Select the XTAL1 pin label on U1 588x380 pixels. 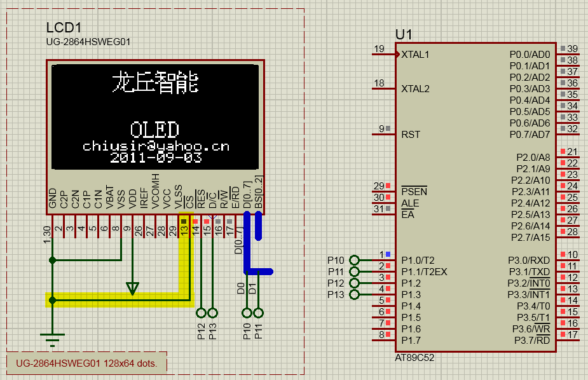pos(415,55)
